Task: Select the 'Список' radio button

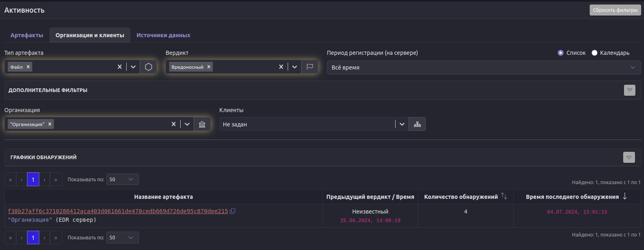Action: point(561,53)
